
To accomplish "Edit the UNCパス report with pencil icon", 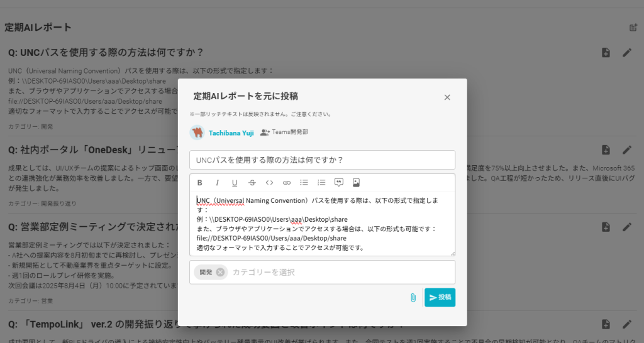I will click(x=627, y=53).
